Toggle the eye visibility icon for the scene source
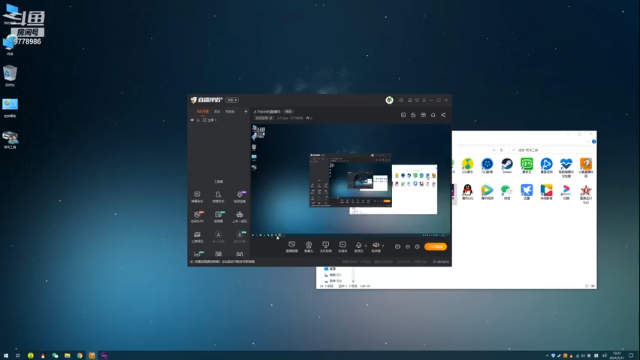The height and width of the screenshot is (360, 640). 192,120
